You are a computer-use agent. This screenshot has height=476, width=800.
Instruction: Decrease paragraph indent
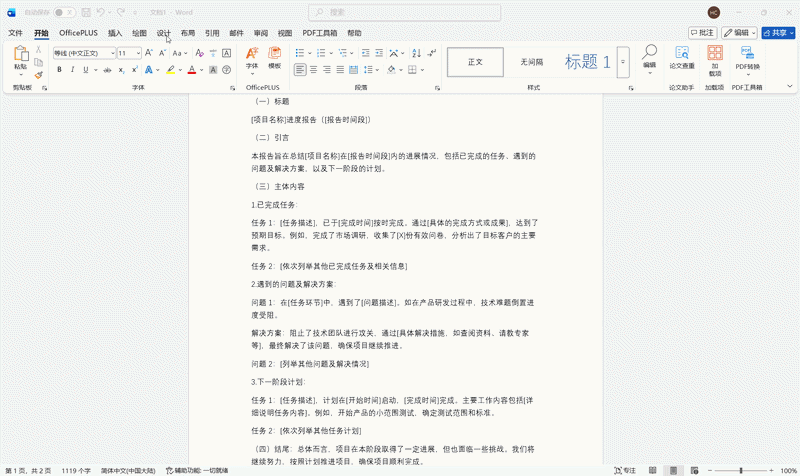pos(366,53)
